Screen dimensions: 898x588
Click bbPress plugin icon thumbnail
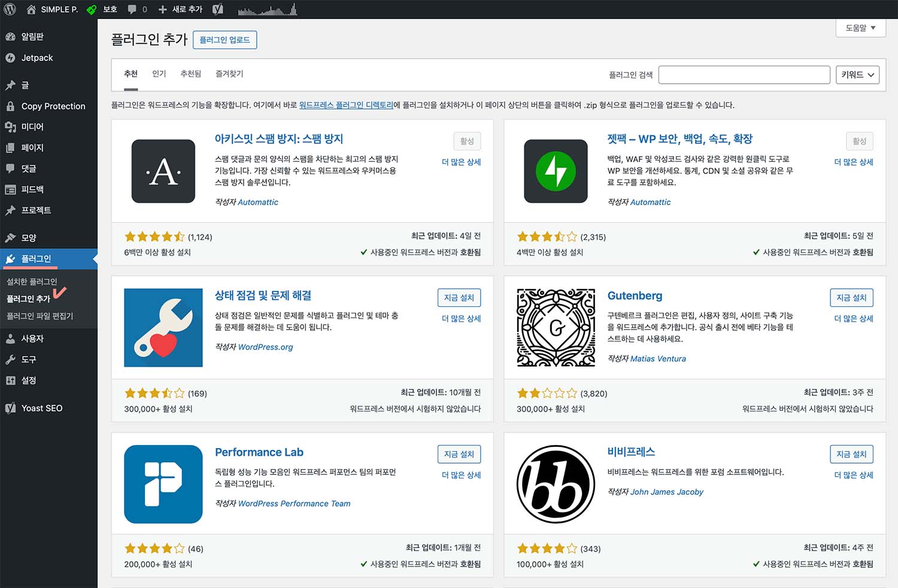556,485
